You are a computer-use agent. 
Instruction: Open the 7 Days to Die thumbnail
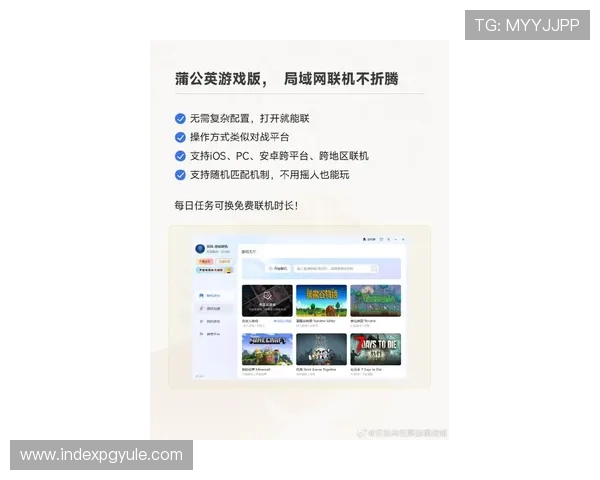pyautogui.click(x=376, y=349)
